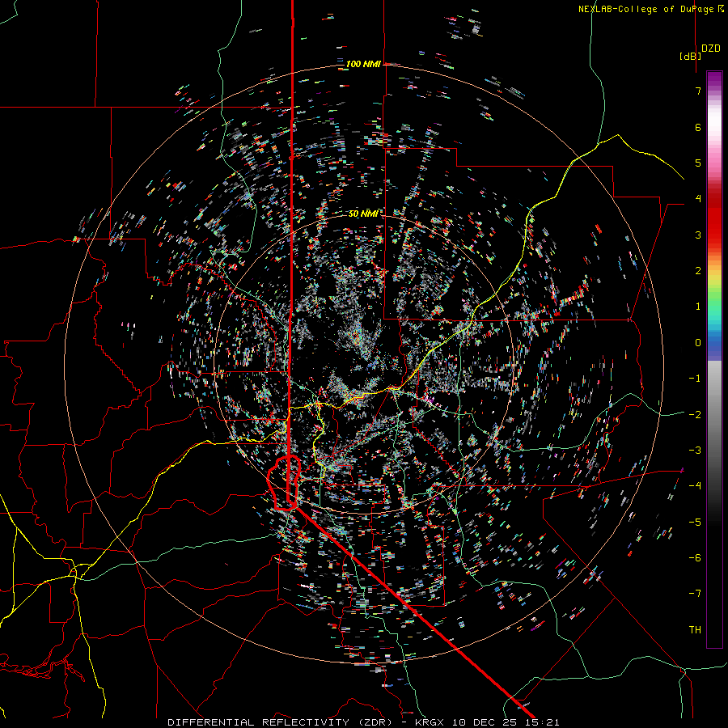
Task: Click the -3 scale value
Action: click(x=695, y=450)
